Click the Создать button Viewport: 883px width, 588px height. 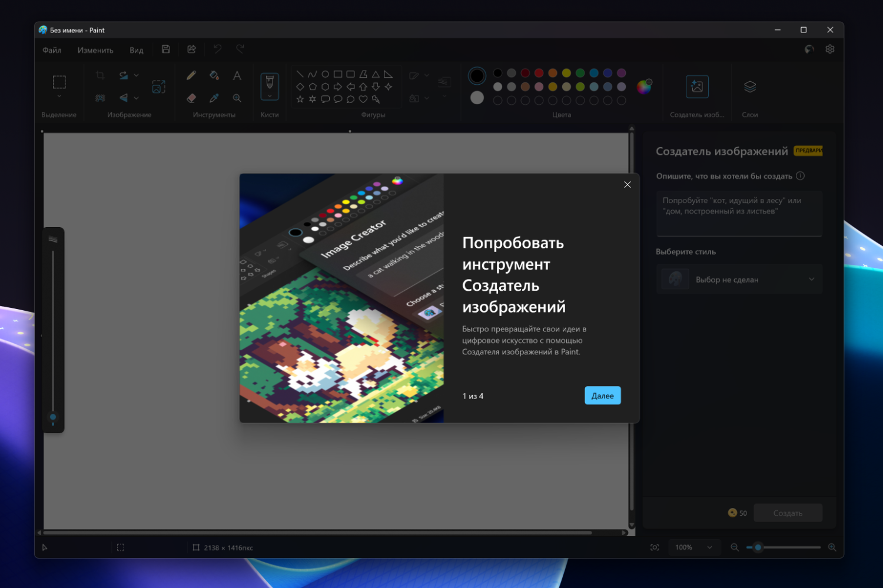[788, 513]
